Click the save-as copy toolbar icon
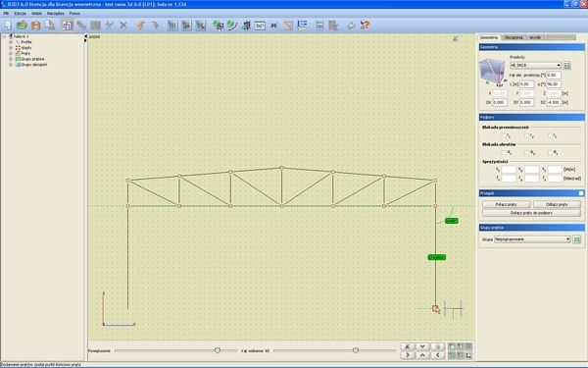Screen dimensions: 588x368 (x=50, y=26)
